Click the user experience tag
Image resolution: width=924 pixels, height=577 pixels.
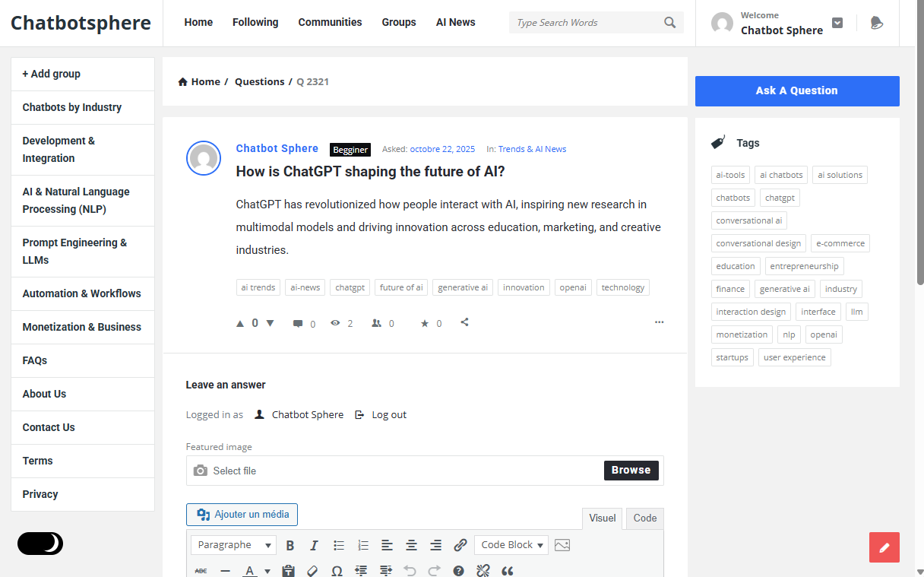[x=794, y=357]
